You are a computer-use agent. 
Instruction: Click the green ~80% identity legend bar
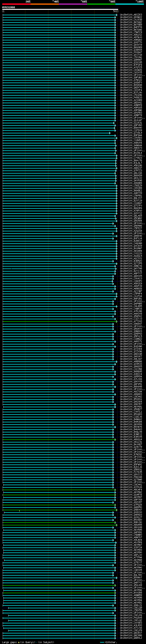pyautogui.click(x=101, y=4)
